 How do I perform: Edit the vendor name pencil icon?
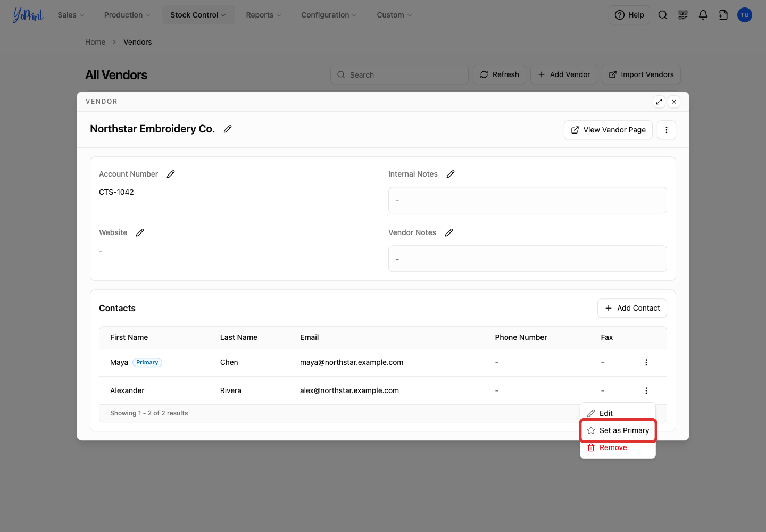point(228,129)
